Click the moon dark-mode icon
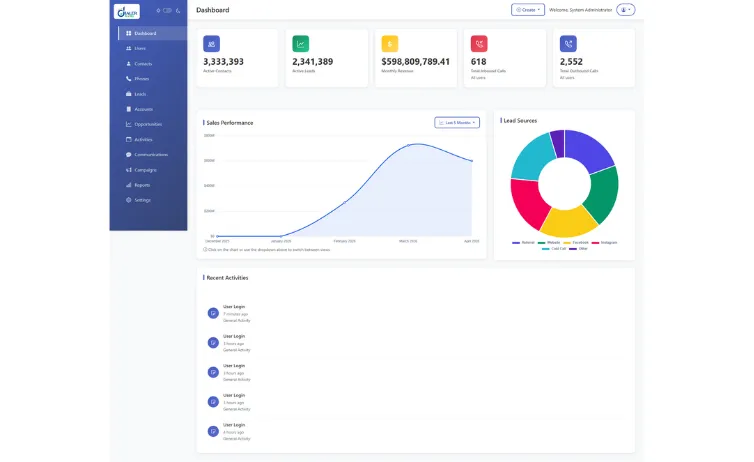Screen dimensions: 754x462 pos(178,10)
